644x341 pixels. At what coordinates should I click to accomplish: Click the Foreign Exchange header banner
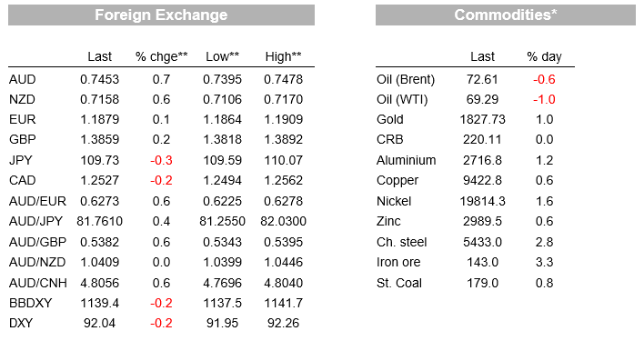coord(161,15)
